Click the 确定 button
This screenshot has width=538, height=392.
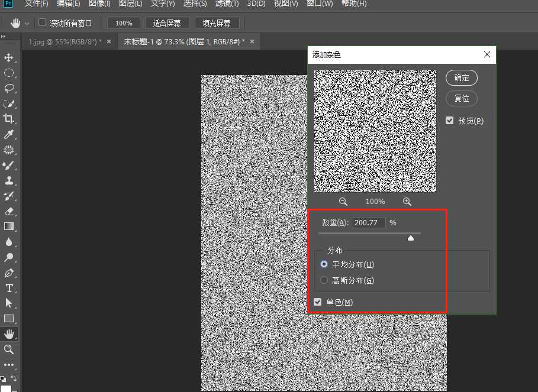tap(461, 77)
